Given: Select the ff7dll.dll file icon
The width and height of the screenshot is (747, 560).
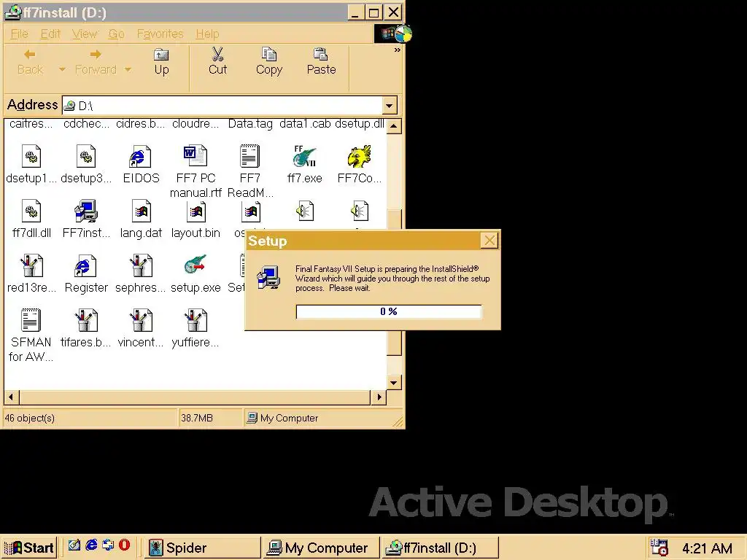Looking at the screenshot, I should click(31, 211).
